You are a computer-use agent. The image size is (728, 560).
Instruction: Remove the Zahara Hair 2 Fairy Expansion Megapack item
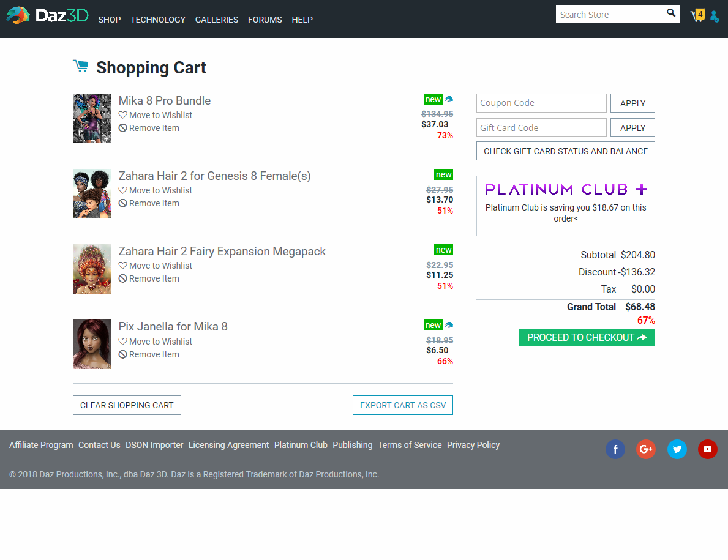[149, 278]
